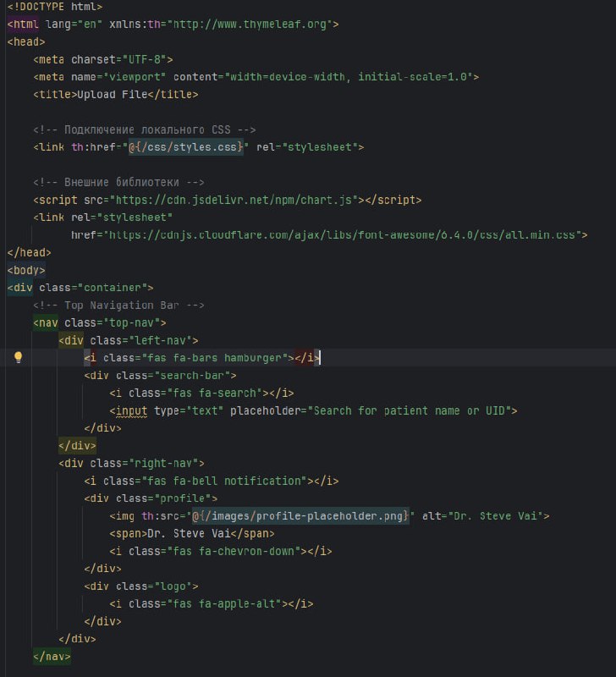Click the @{/css/styles.css} Thymeleaf expression
Image resolution: width=616 pixels, height=677 pixels.
[x=186, y=147]
